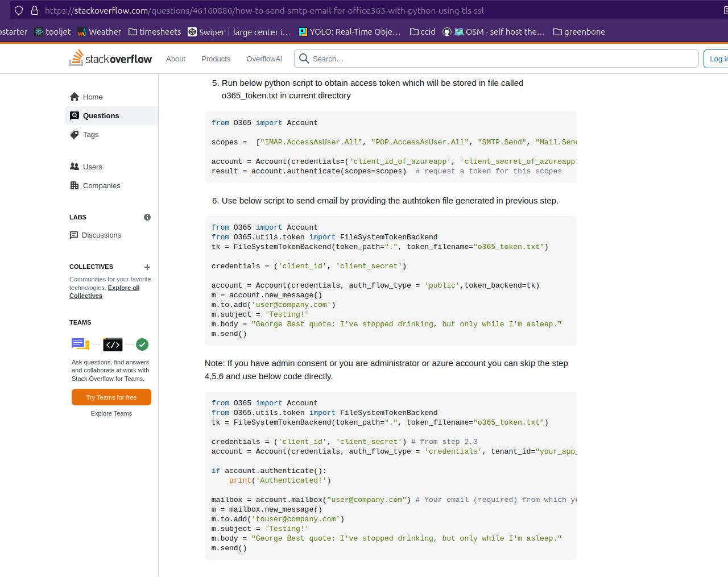Open the ccid bookmark folder
The height and width of the screenshot is (577, 728).
423,32
